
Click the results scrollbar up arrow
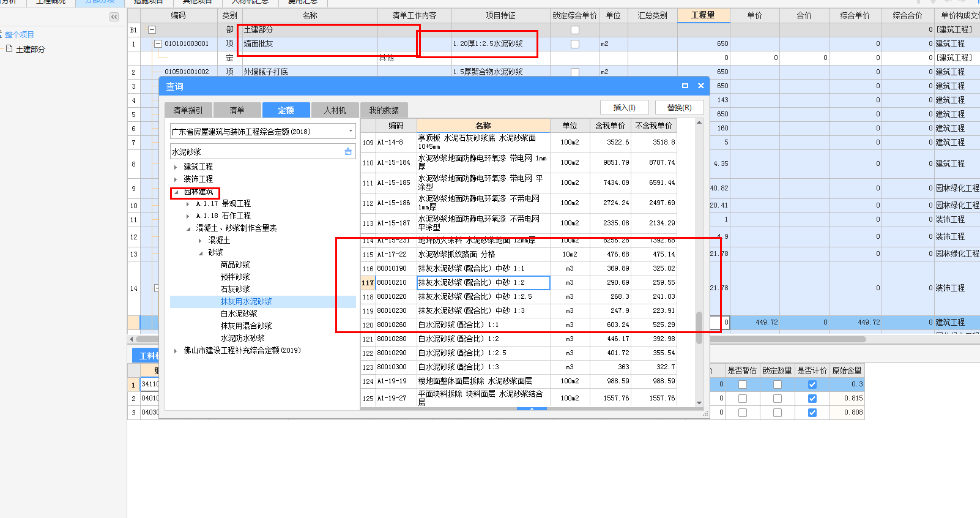click(x=699, y=122)
